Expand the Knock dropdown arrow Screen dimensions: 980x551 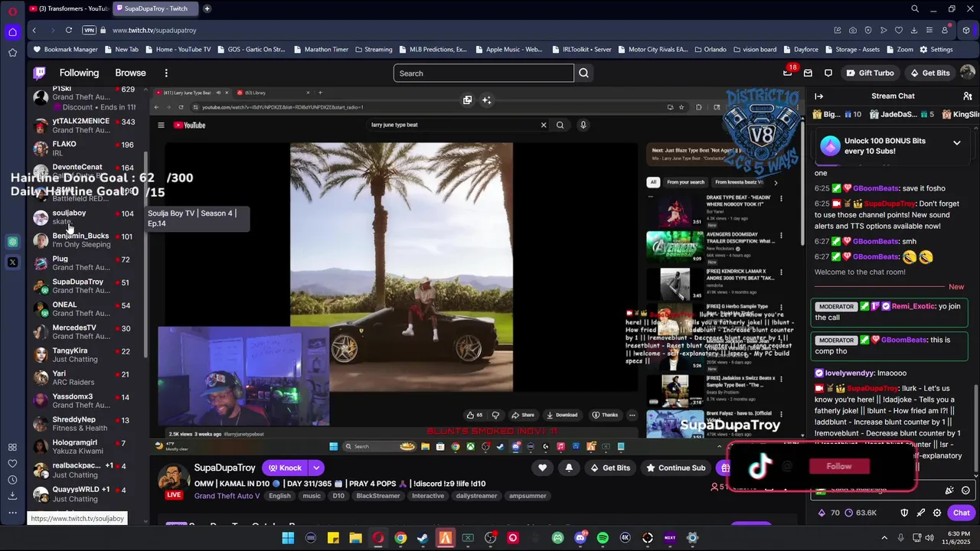(316, 468)
